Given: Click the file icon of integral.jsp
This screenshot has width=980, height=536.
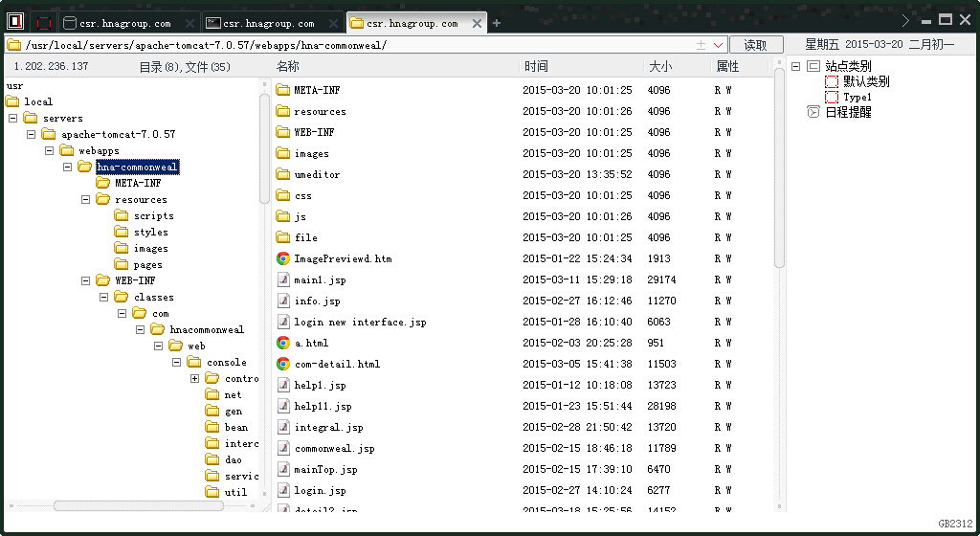Looking at the screenshot, I should pyautogui.click(x=283, y=427).
